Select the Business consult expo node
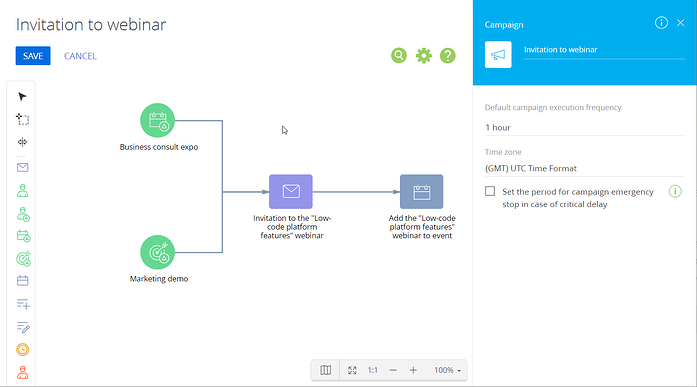 pyautogui.click(x=157, y=120)
